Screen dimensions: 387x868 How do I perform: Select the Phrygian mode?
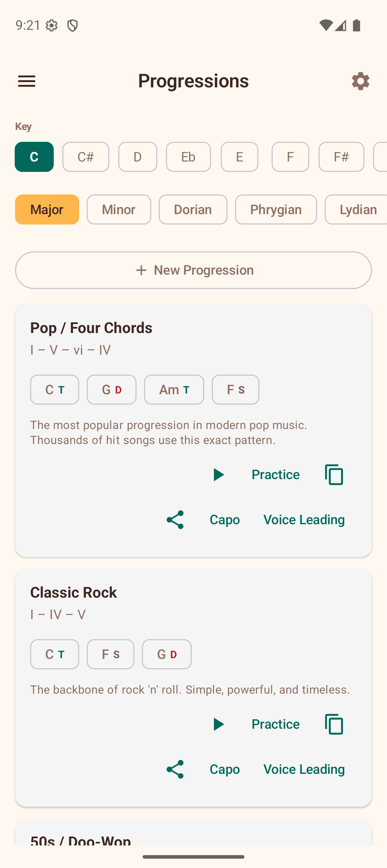click(x=276, y=209)
